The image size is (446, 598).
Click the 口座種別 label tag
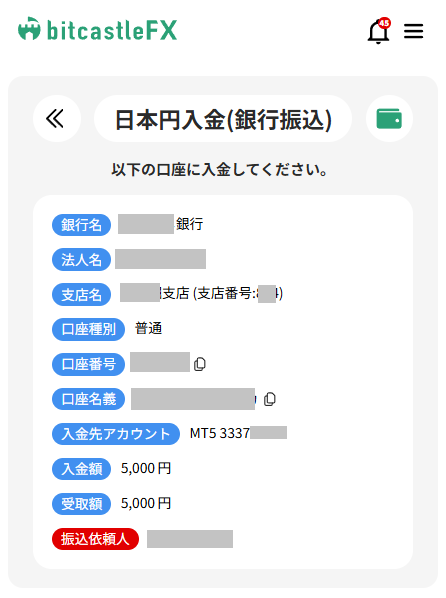88,329
